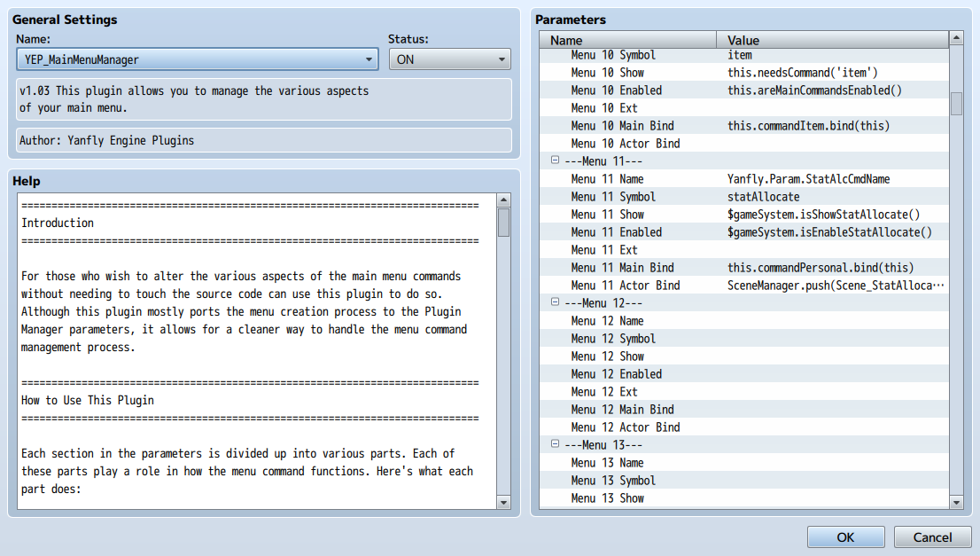Select the Menu 10 Ext row
The width and height of the screenshot is (980, 556).
pyautogui.click(x=743, y=108)
